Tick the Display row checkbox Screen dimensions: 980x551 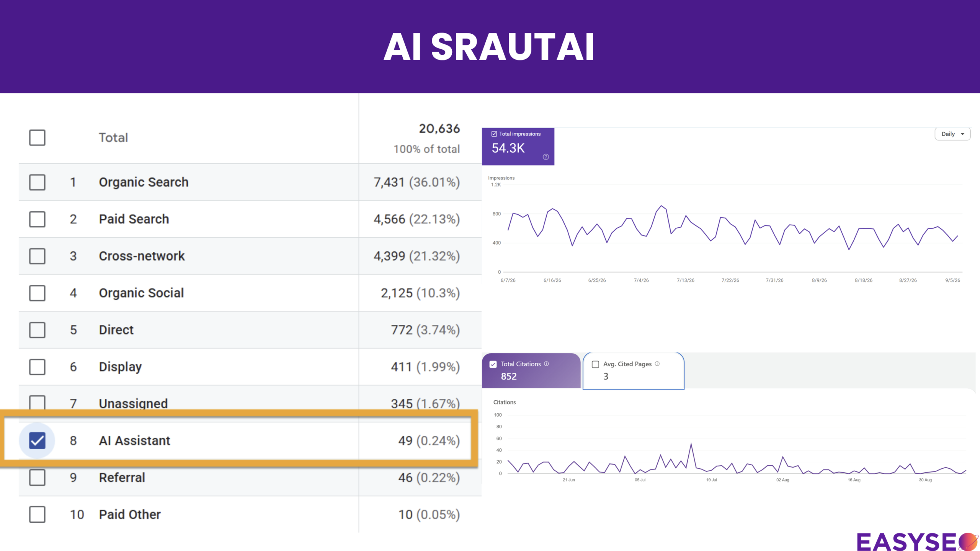[37, 367]
